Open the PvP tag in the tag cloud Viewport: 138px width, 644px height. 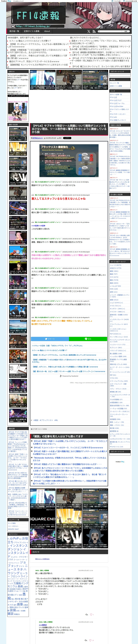coord(16,538)
